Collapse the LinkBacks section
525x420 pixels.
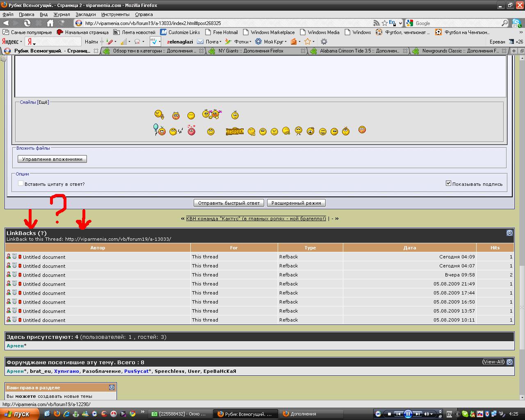pos(509,233)
